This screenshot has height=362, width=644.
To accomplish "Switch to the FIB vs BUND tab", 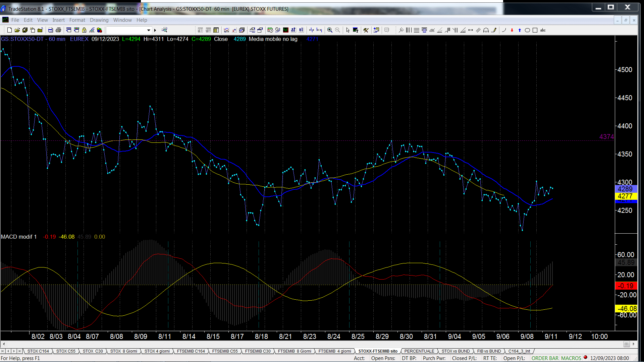I will (489, 351).
